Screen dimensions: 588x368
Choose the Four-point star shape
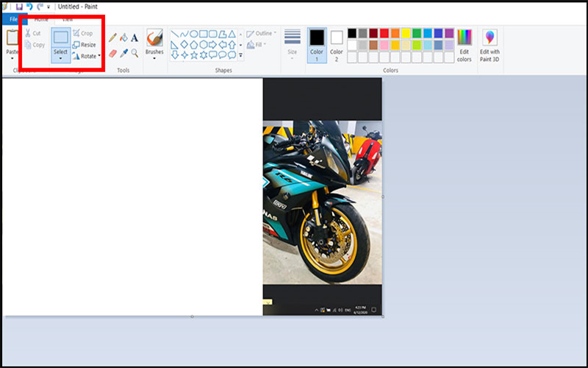[x=184, y=55]
